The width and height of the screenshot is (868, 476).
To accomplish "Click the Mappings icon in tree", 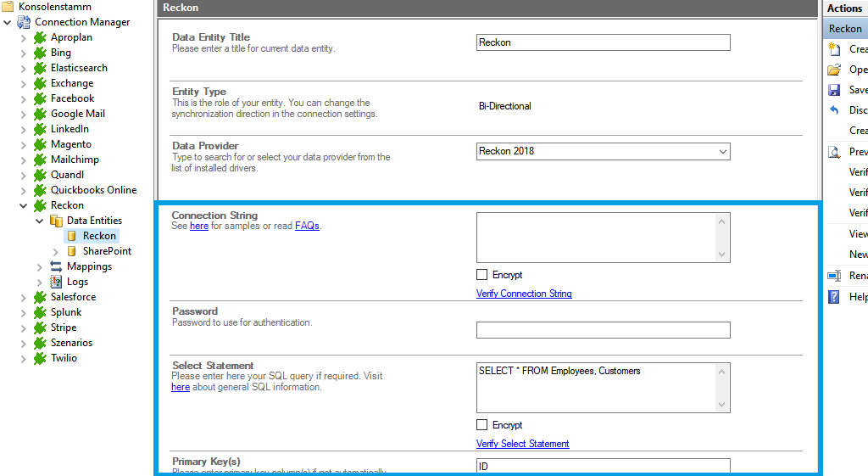I will (56, 266).
